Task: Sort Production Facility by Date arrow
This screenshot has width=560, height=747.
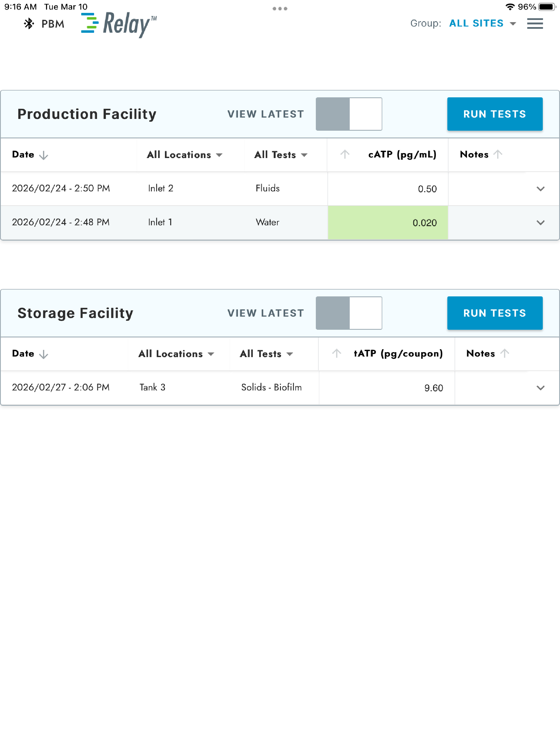Action: pos(43,155)
